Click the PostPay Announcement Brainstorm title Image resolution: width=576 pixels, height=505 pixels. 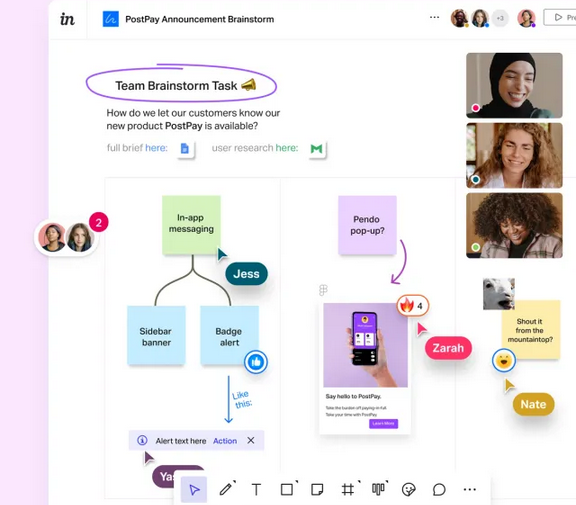click(199, 19)
